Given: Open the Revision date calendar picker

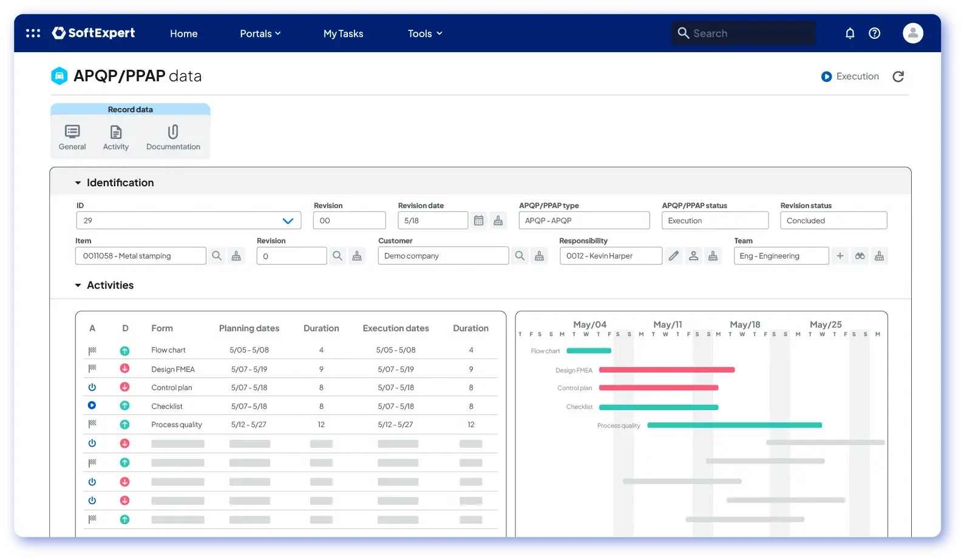Looking at the screenshot, I should coord(479,221).
